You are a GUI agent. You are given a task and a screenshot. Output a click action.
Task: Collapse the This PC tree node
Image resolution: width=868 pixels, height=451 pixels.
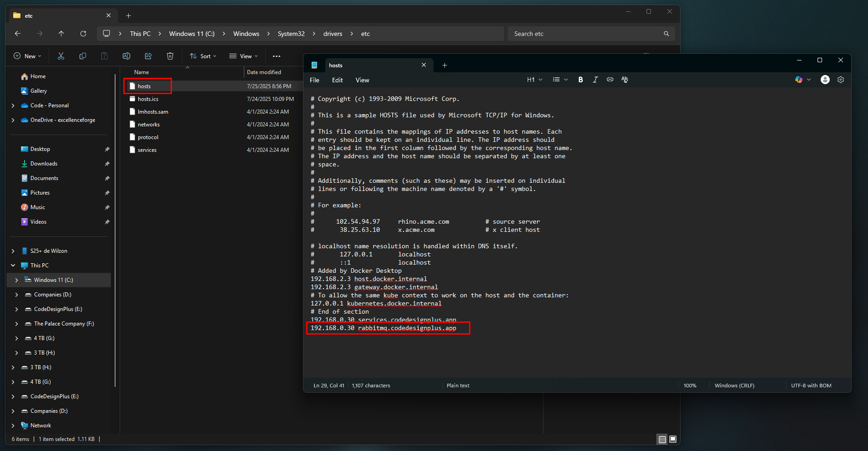(13, 266)
